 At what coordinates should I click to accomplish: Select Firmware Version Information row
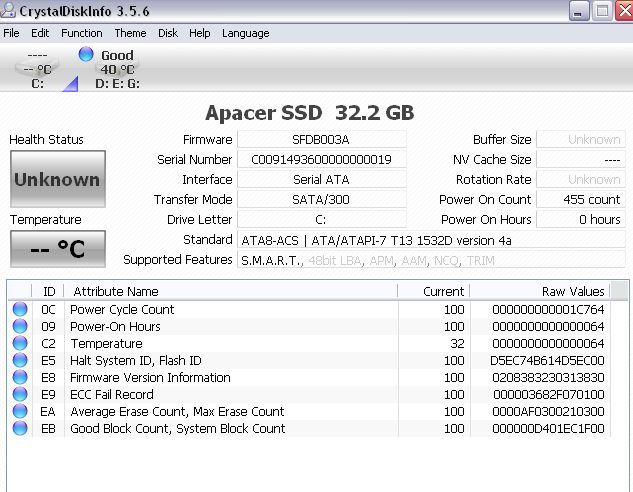click(x=309, y=377)
